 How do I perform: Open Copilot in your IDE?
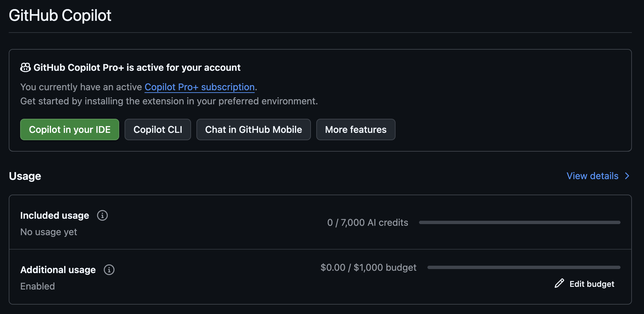pyautogui.click(x=70, y=129)
